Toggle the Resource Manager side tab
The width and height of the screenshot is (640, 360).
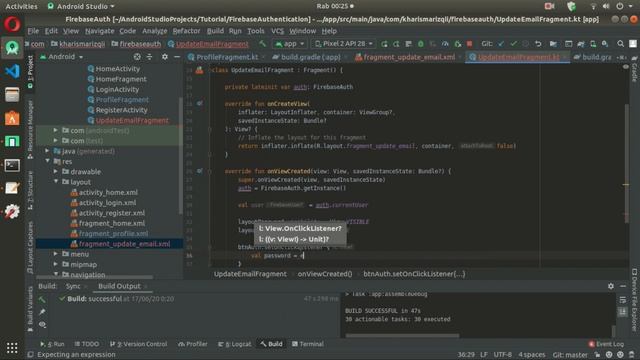click(30, 129)
